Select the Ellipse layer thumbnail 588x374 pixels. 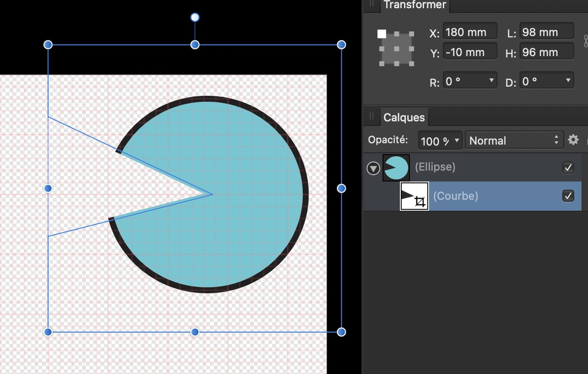[x=396, y=168]
